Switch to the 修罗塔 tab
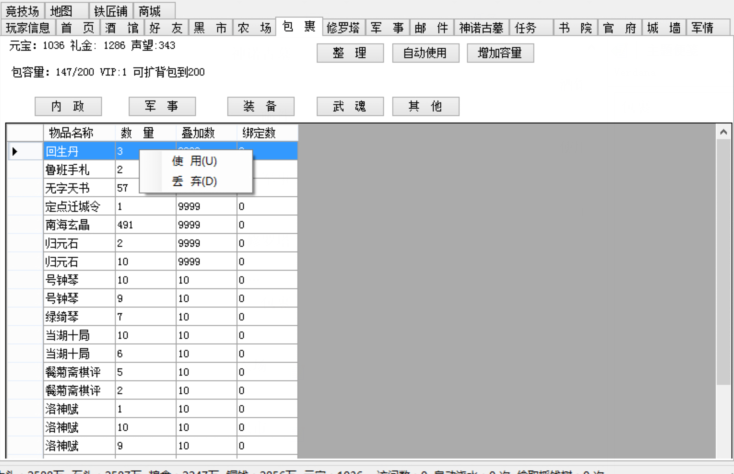734x474 pixels. (x=344, y=28)
